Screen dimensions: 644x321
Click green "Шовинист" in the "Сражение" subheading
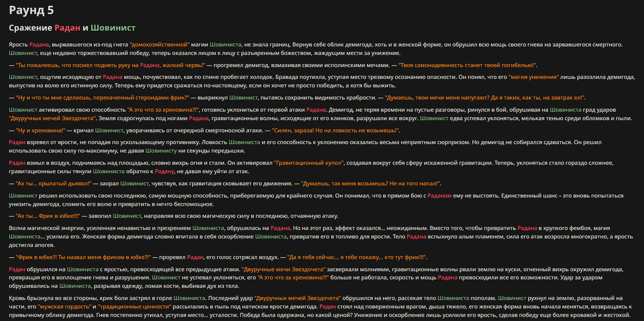click(113, 28)
